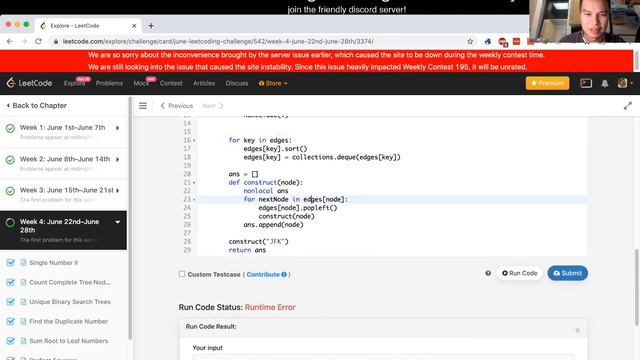Screen dimensions: 640x360
Task: Open Sum Root to Leaf Numbers problem
Action: click(x=69, y=341)
